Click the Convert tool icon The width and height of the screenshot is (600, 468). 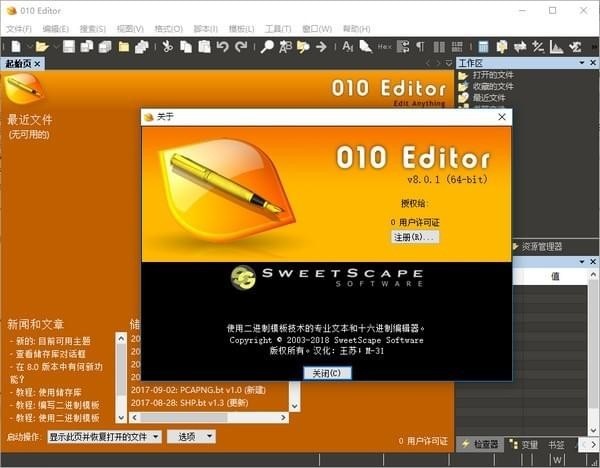[x=520, y=47]
